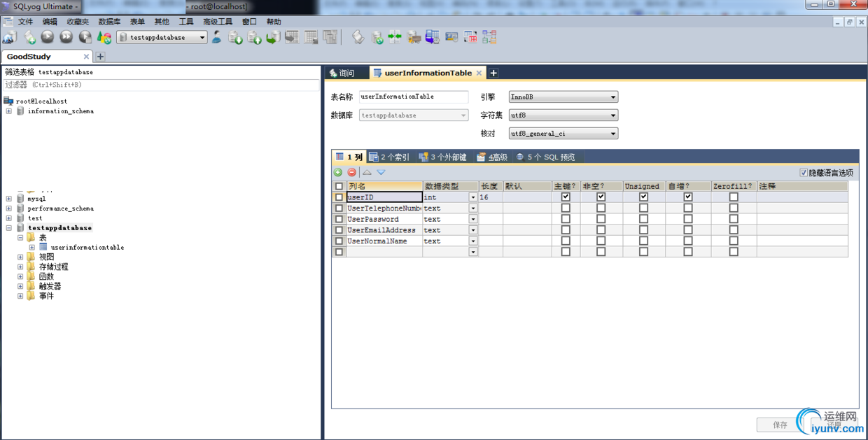Click the 保存 button

pyautogui.click(x=780, y=425)
